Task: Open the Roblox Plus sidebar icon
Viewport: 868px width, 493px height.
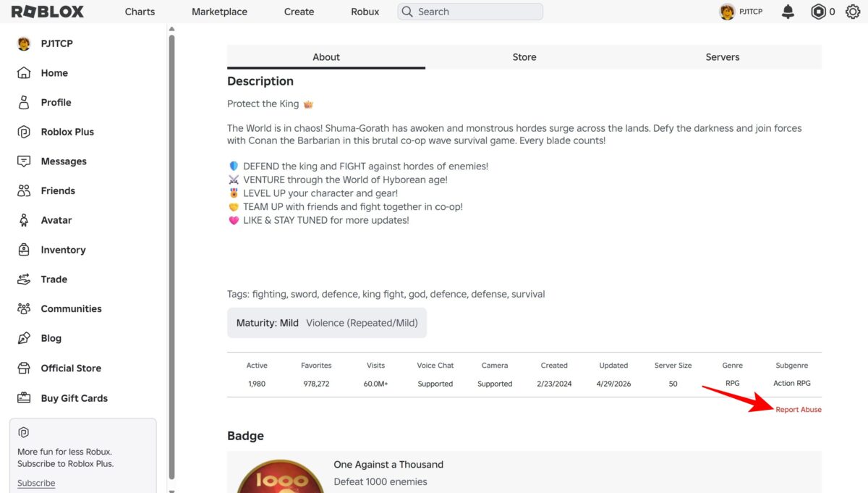Action: tap(24, 132)
